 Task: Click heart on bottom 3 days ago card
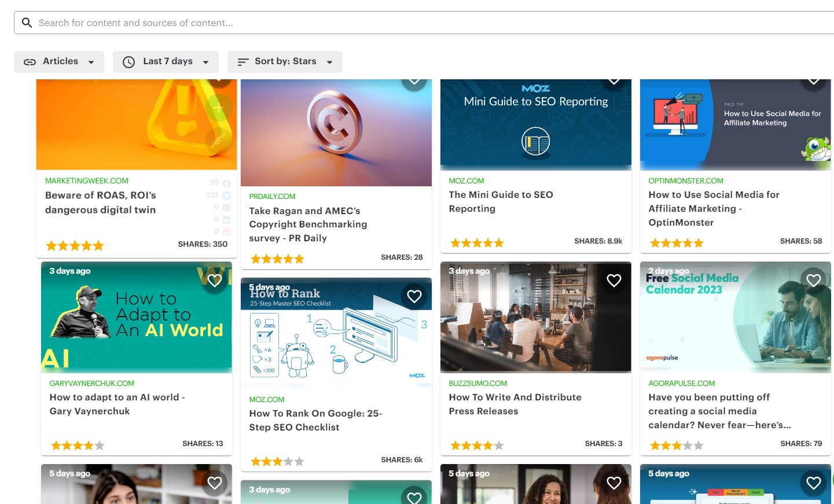[414, 498]
